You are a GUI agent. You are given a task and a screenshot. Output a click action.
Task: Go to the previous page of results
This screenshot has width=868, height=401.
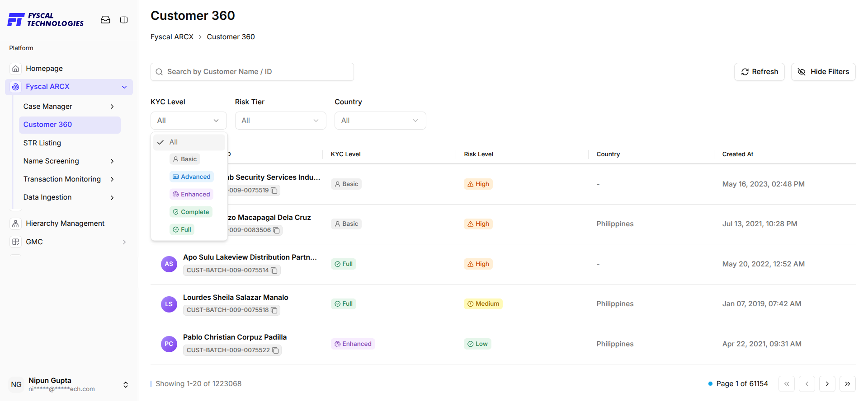[807, 384]
